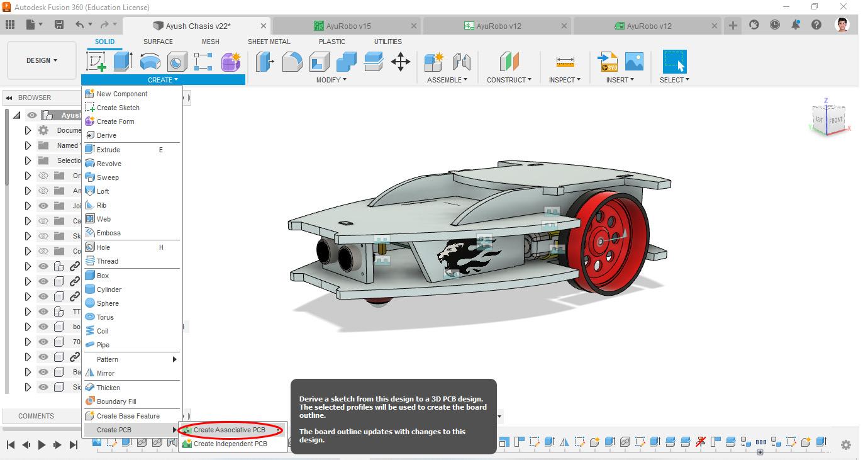Open the Job Status clock icon
868x460 pixels.
pyautogui.click(x=775, y=25)
